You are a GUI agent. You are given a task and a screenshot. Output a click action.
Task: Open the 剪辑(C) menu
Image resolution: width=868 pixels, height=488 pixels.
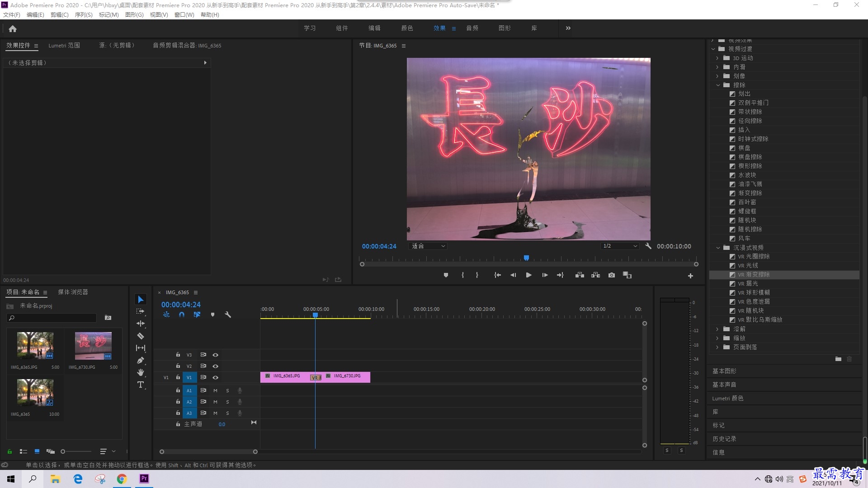pyautogui.click(x=60, y=15)
